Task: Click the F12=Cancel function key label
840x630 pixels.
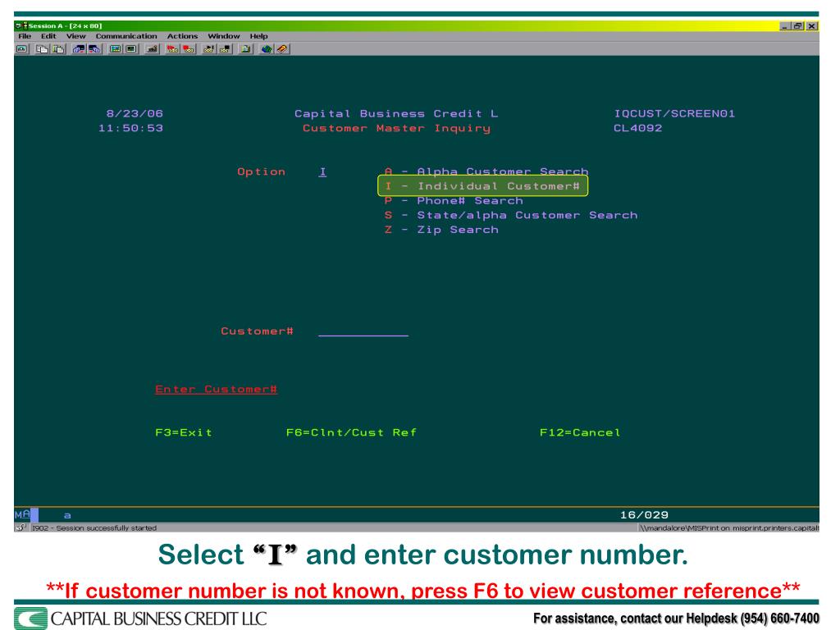Action: [580, 432]
